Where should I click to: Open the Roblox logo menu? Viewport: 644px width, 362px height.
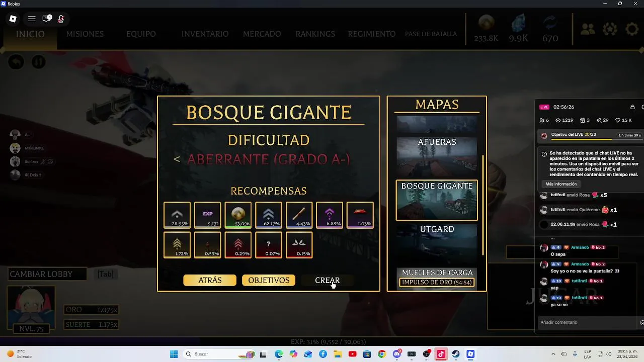pyautogui.click(x=13, y=19)
